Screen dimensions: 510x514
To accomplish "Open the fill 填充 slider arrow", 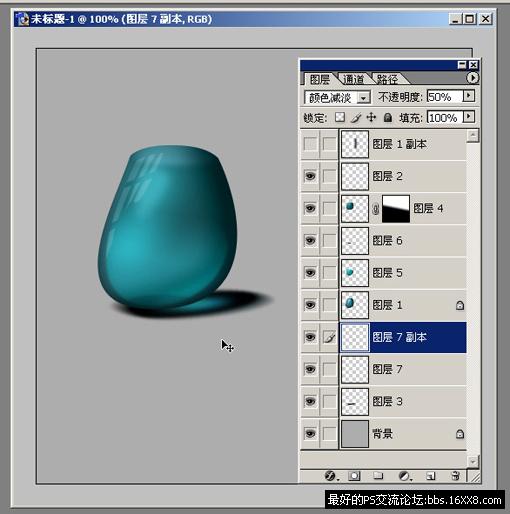I will (469, 117).
